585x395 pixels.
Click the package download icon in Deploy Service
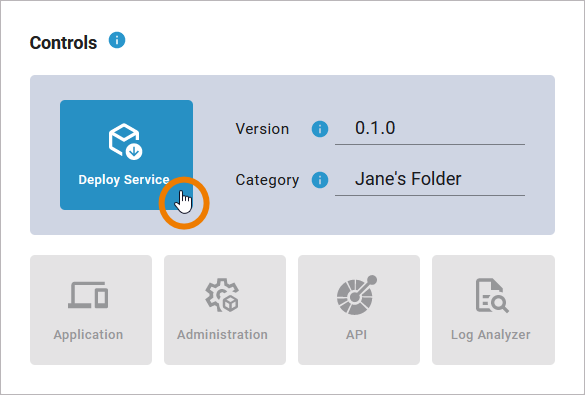pos(125,141)
